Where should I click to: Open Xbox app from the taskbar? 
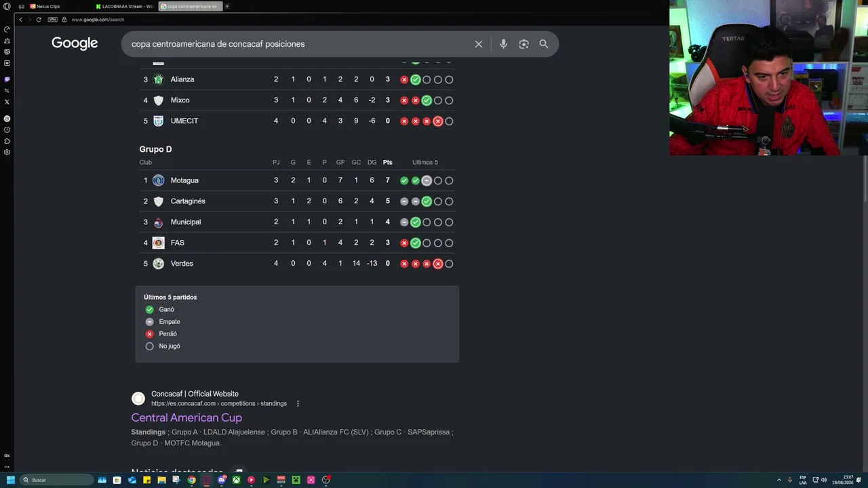tap(236, 480)
